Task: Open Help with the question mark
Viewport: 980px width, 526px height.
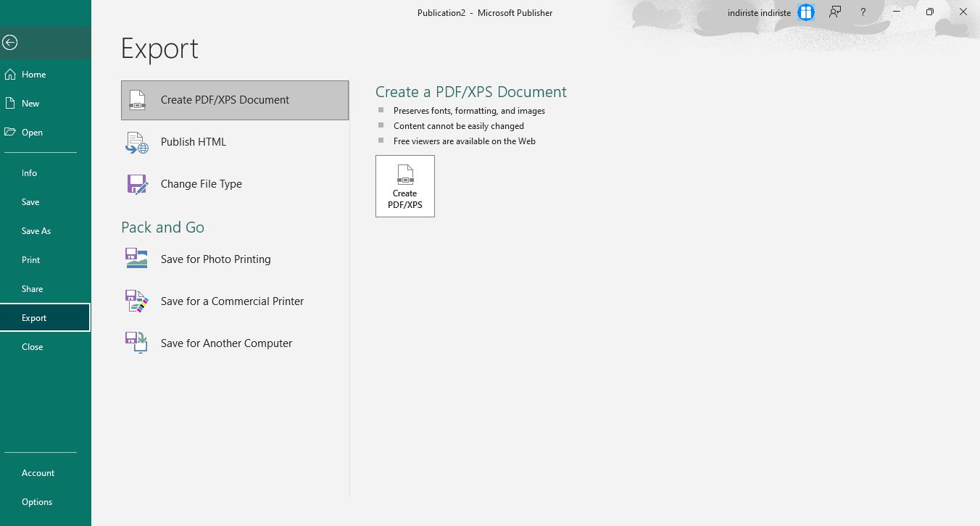Action: (863, 12)
